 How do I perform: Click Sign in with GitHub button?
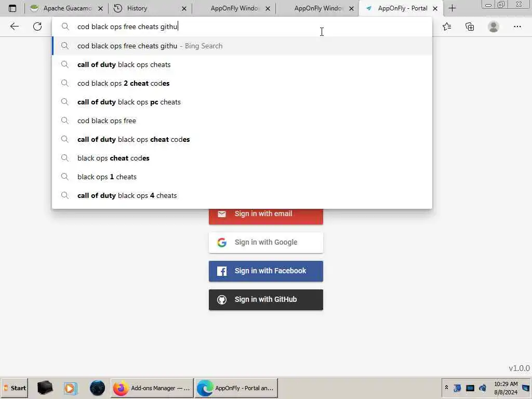pyautogui.click(x=265, y=299)
